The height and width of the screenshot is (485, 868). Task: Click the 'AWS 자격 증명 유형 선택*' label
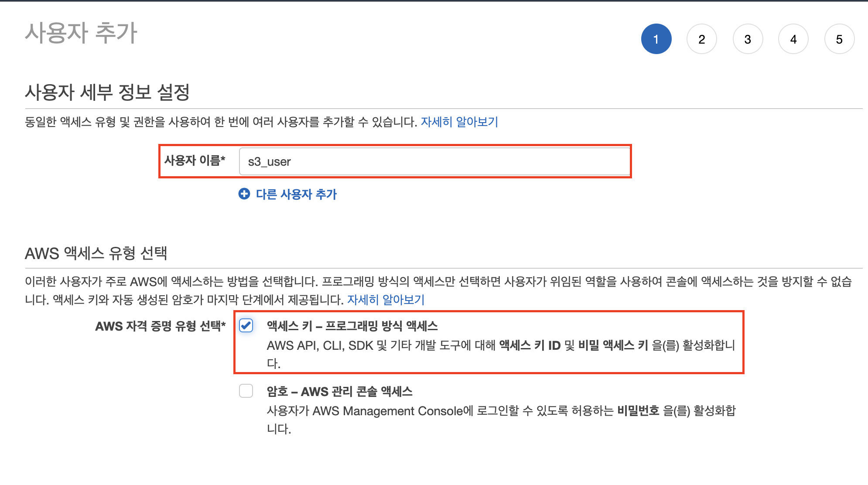click(x=161, y=326)
